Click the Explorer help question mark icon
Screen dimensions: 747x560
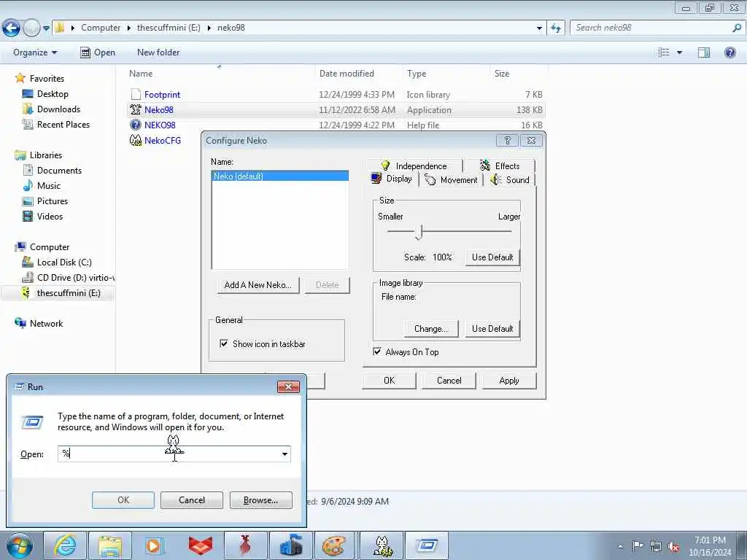(x=729, y=52)
